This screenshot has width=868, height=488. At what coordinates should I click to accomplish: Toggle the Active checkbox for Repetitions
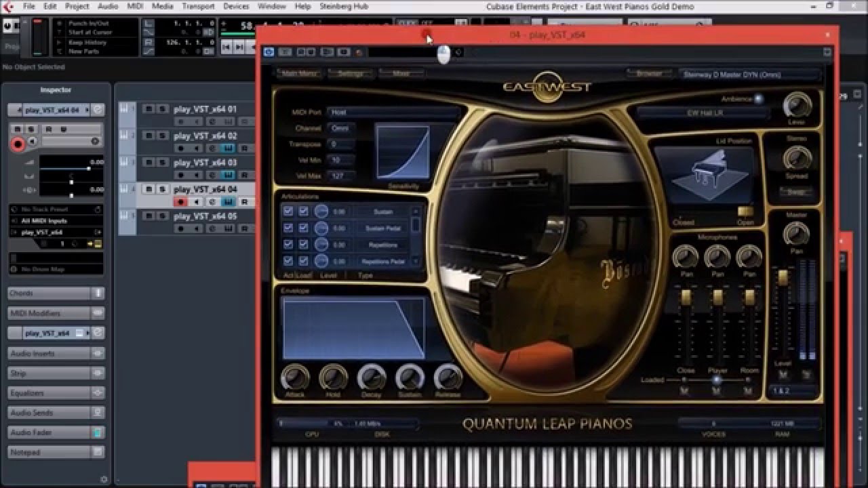pyautogui.click(x=288, y=245)
